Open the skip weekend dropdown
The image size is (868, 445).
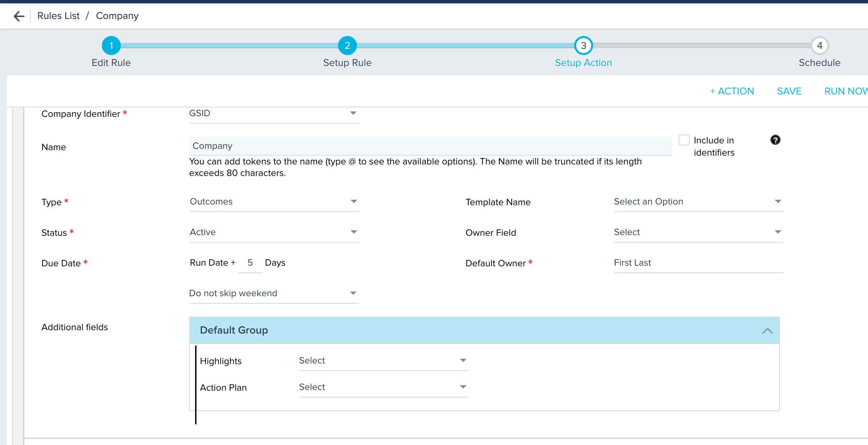273,293
